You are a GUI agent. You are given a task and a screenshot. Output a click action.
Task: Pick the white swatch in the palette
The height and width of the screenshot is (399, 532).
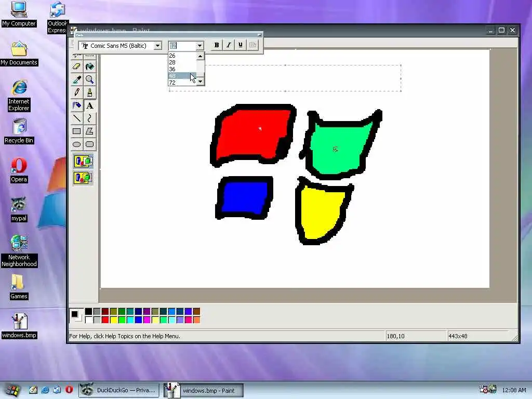pos(88,320)
